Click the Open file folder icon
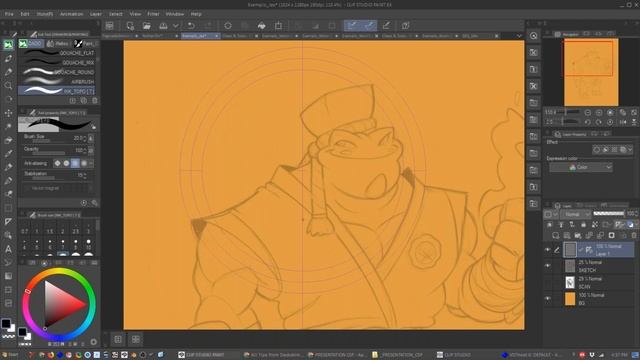This screenshot has width=640, height=360. (147, 26)
